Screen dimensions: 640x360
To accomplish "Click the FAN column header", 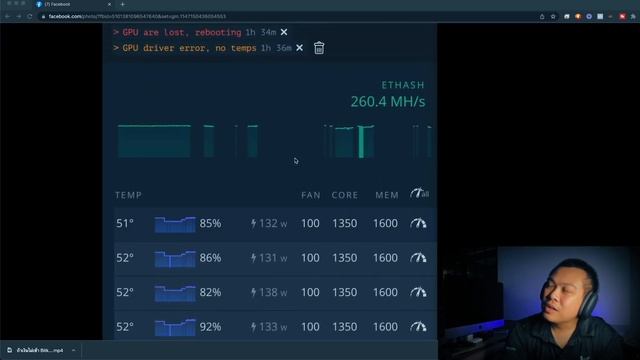I will [311, 195].
